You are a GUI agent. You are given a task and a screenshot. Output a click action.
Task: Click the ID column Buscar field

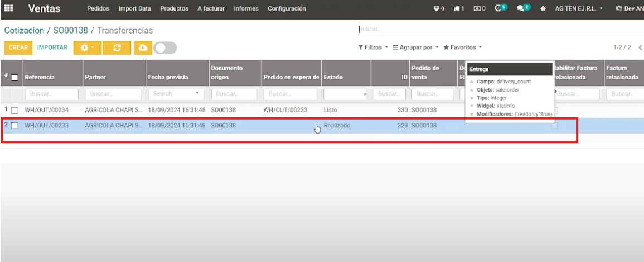(389, 94)
